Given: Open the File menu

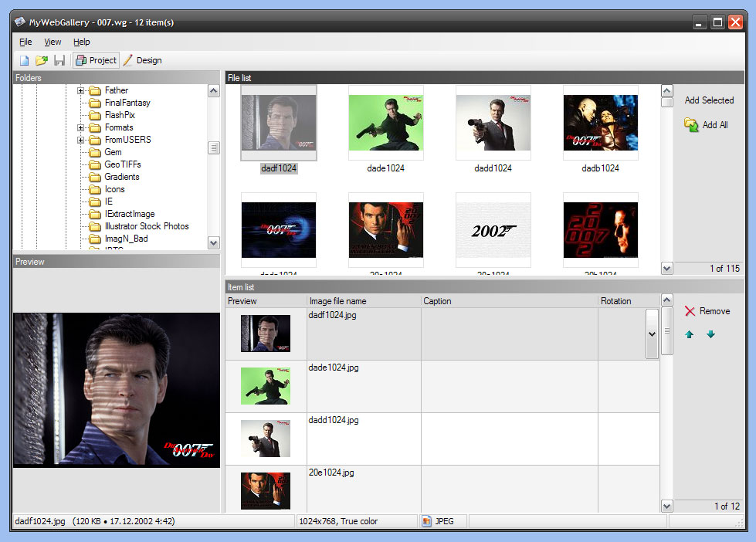Looking at the screenshot, I should tap(25, 42).
